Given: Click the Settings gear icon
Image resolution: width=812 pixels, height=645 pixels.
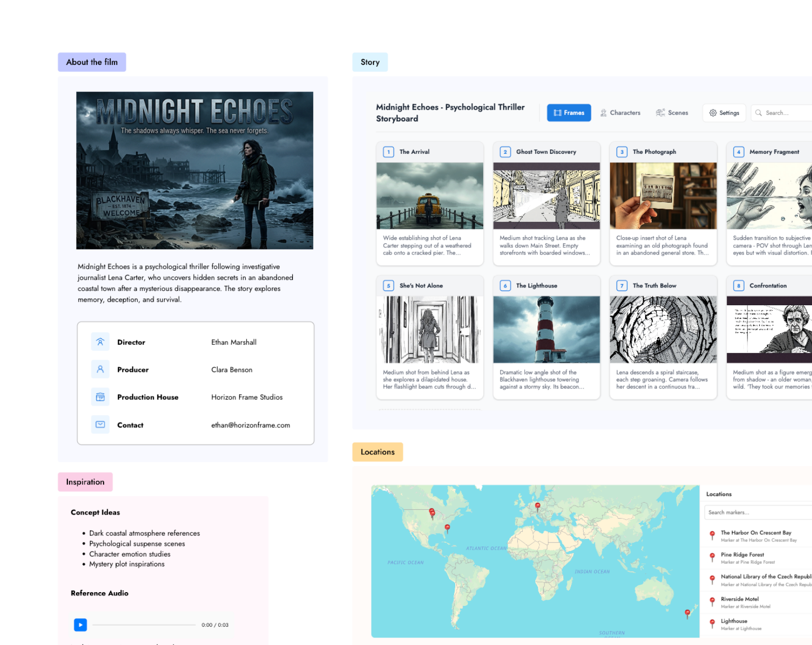Looking at the screenshot, I should (713, 113).
